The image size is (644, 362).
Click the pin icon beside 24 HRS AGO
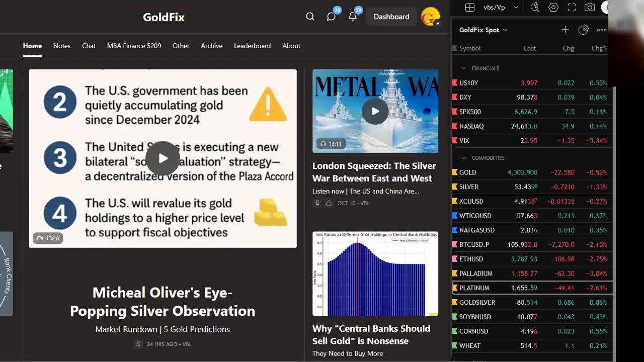pos(138,344)
